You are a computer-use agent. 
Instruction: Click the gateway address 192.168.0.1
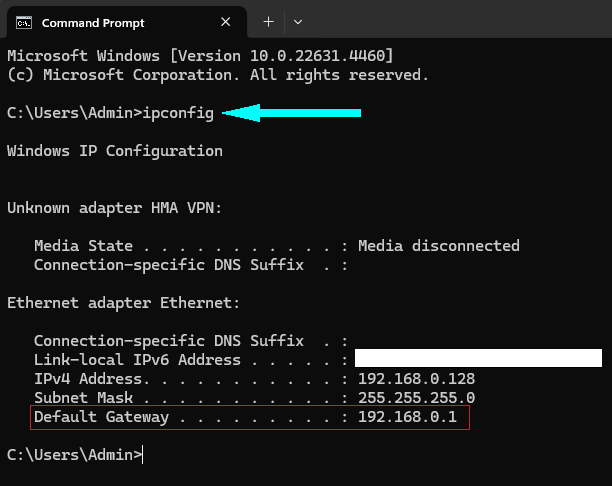click(407, 417)
